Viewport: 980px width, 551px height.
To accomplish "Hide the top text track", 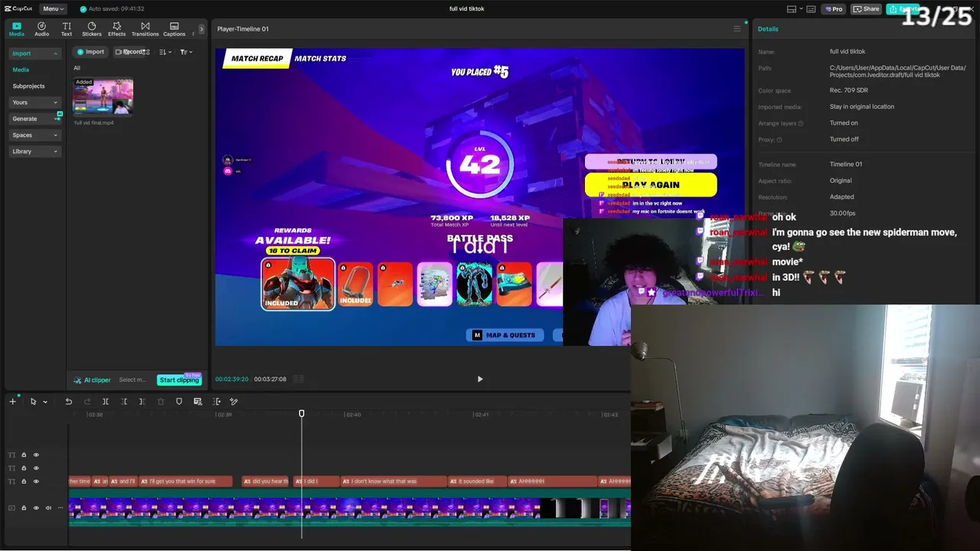I will (36, 455).
